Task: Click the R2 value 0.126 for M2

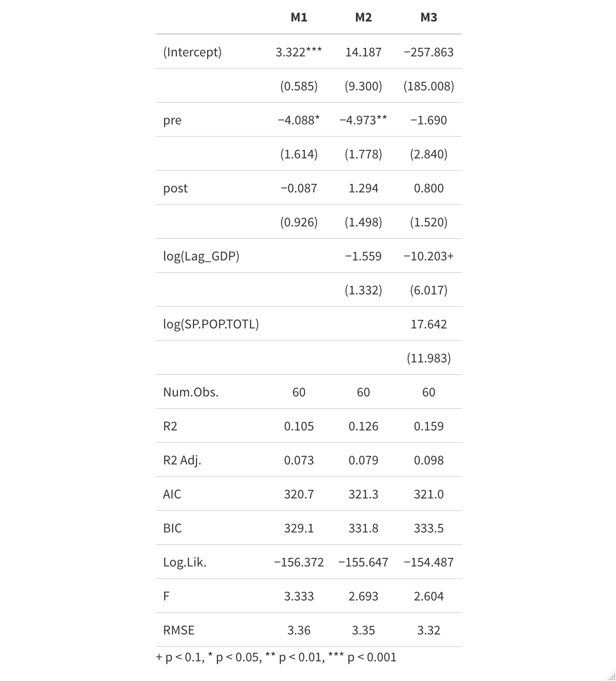Action: tap(363, 426)
